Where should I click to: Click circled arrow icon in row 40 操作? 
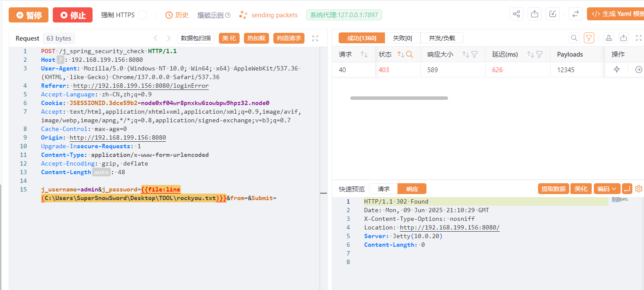[x=638, y=70]
